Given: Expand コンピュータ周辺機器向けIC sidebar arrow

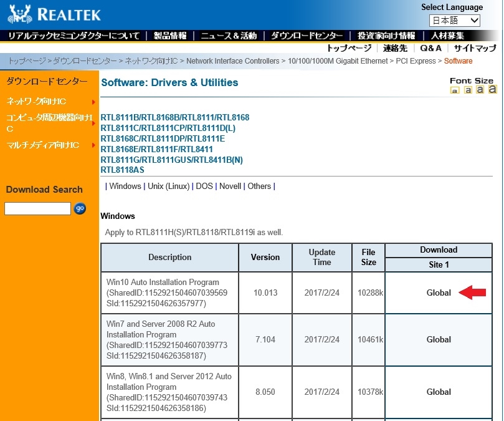Looking at the screenshot, I should coord(93,123).
